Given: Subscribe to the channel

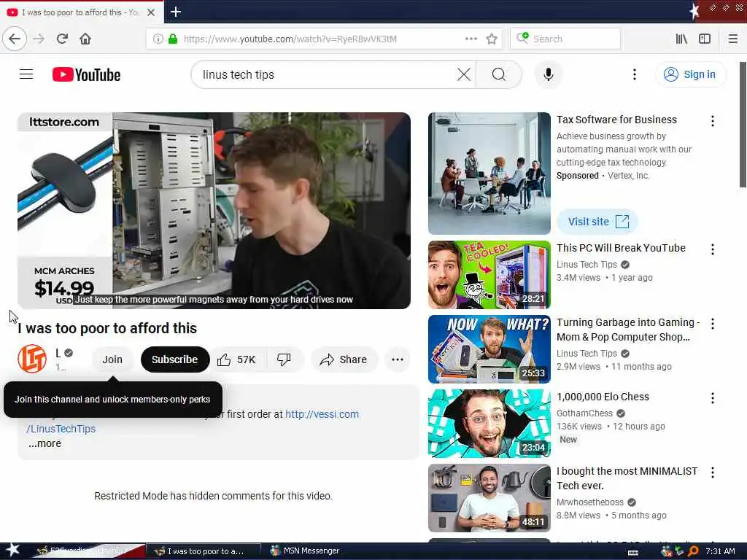Looking at the screenshot, I should [175, 359].
